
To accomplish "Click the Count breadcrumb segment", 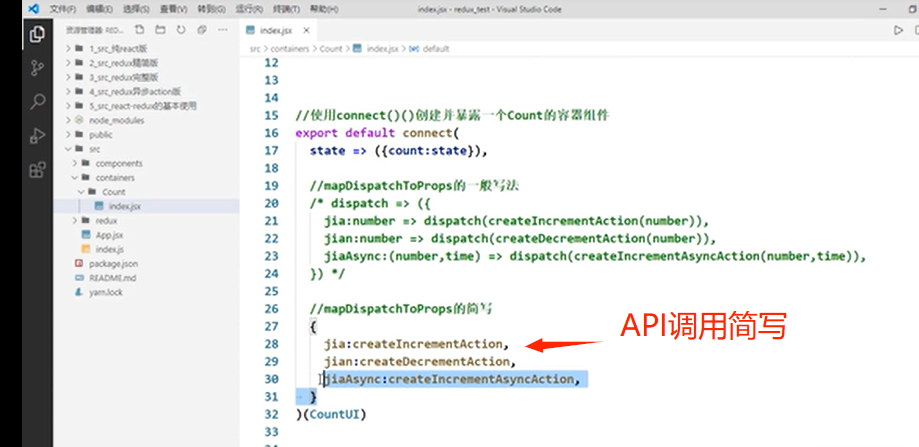I will click(x=331, y=49).
